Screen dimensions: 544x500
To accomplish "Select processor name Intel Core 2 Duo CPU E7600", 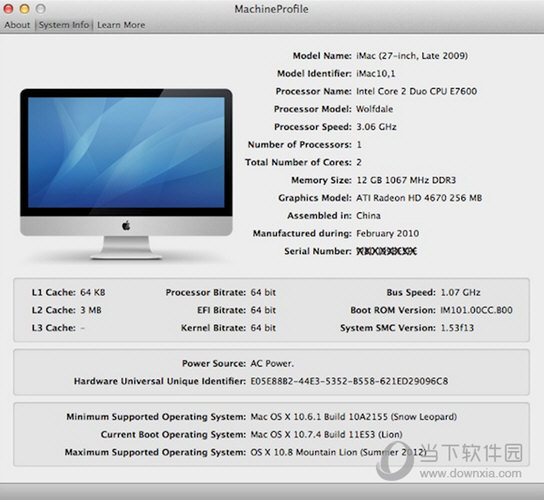I will pos(416,91).
